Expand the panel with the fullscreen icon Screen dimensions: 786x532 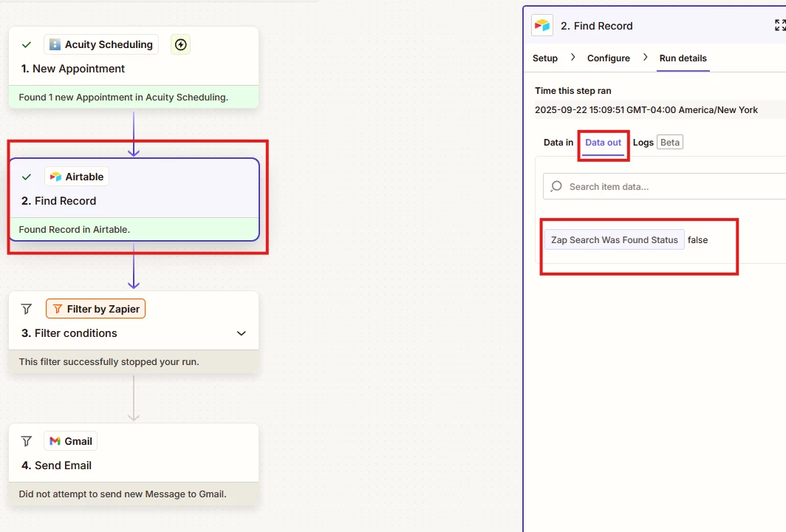780,25
